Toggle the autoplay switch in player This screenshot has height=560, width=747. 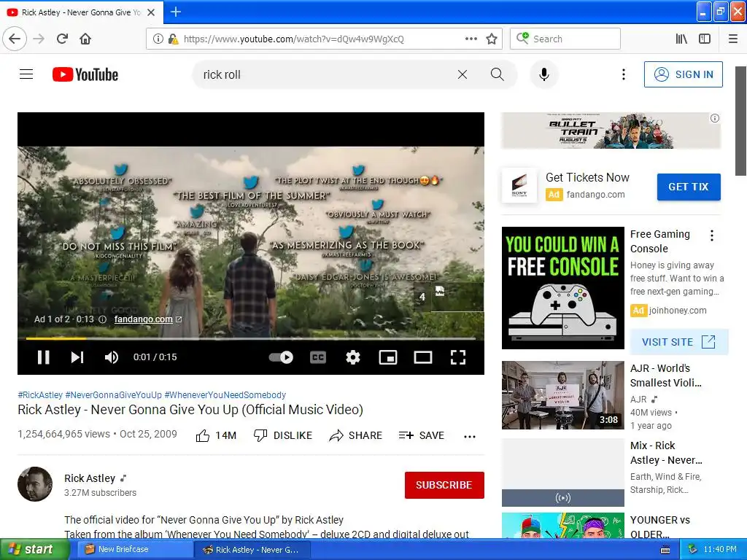point(281,357)
